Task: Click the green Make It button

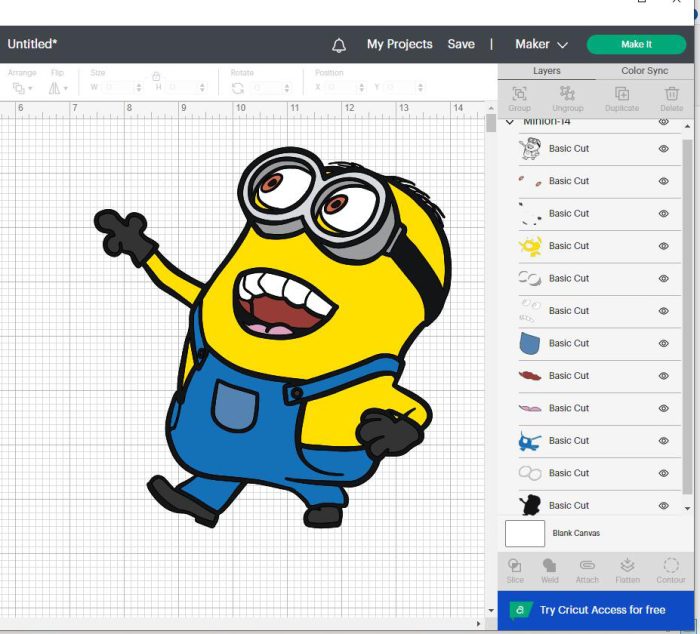Action: coord(636,44)
